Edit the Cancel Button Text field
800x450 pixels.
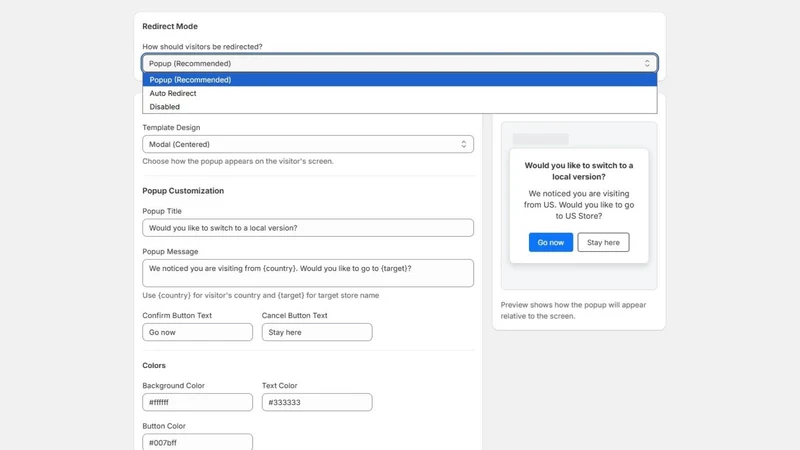pos(317,332)
